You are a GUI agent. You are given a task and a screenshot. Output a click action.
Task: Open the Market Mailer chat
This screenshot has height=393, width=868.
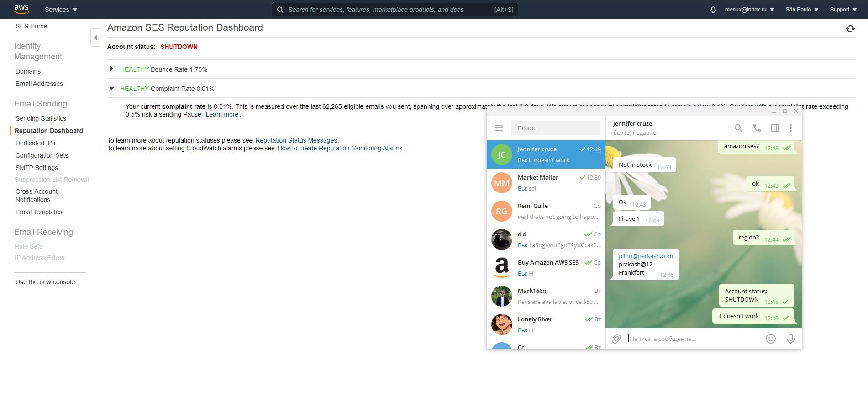(x=546, y=183)
